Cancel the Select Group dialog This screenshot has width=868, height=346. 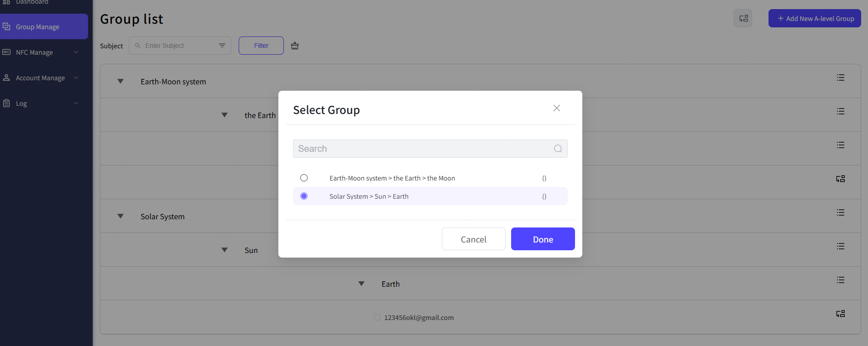(473, 239)
